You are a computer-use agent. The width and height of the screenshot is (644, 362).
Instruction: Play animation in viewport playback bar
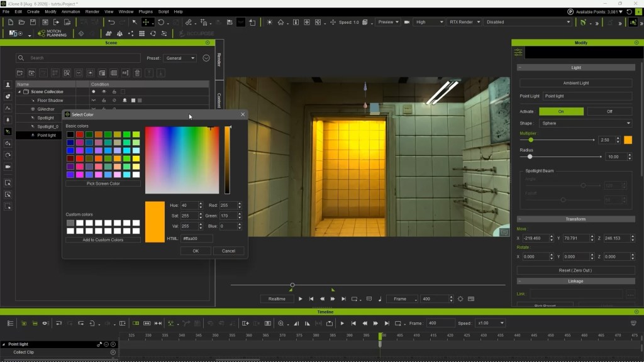300,299
